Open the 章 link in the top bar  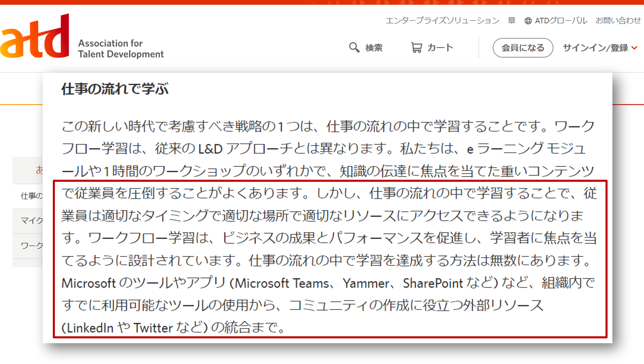[x=512, y=21]
